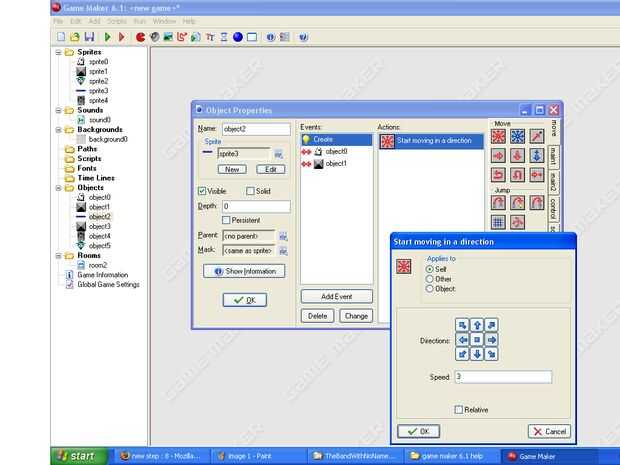Switch to the control actions tab
The height and width of the screenshot is (465, 620).
[554, 210]
